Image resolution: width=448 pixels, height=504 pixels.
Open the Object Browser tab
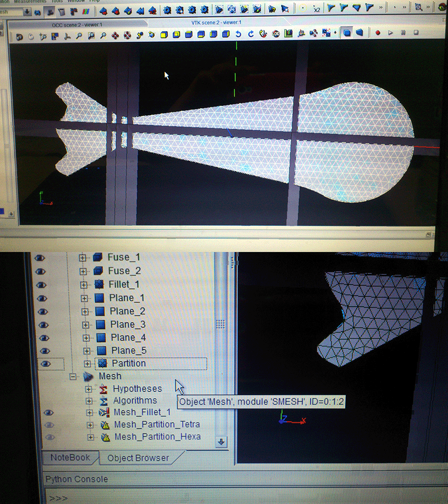138,458
